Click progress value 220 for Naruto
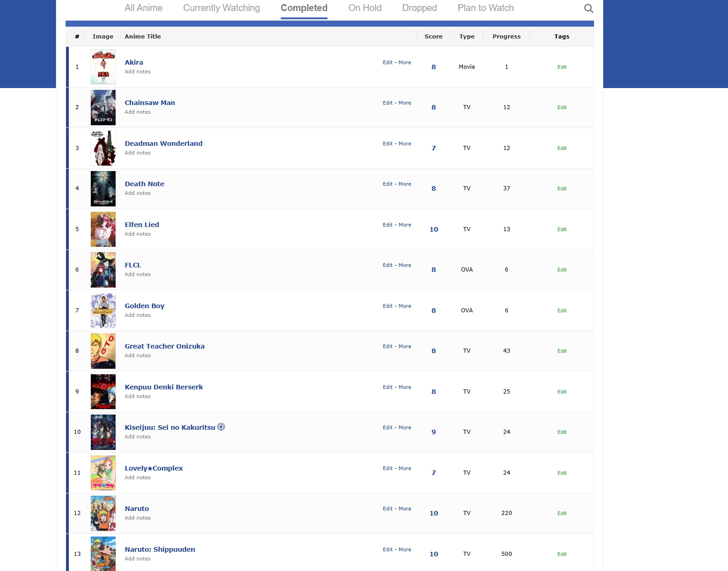 (506, 513)
